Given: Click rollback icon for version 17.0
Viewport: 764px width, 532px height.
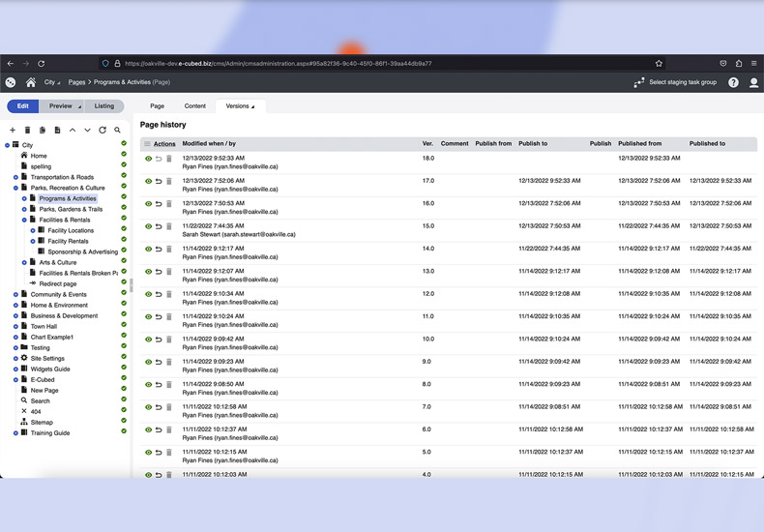Looking at the screenshot, I should point(159,181).
